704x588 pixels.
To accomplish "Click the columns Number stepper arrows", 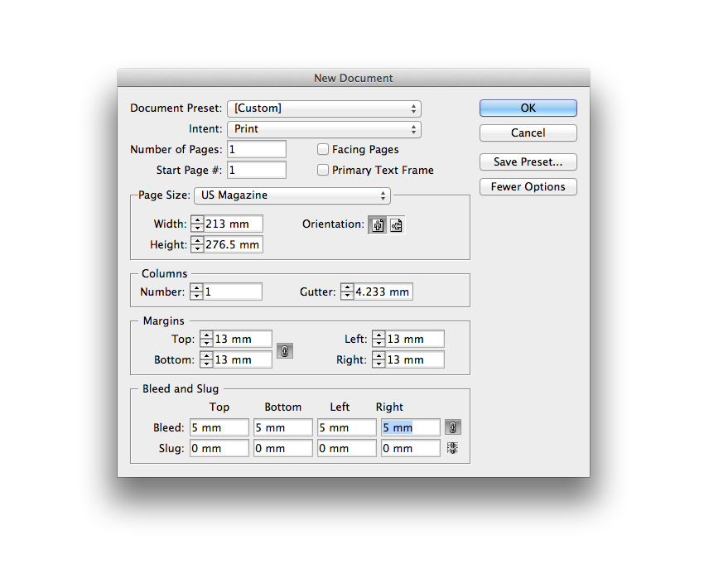I will click(x=197, y=292).
